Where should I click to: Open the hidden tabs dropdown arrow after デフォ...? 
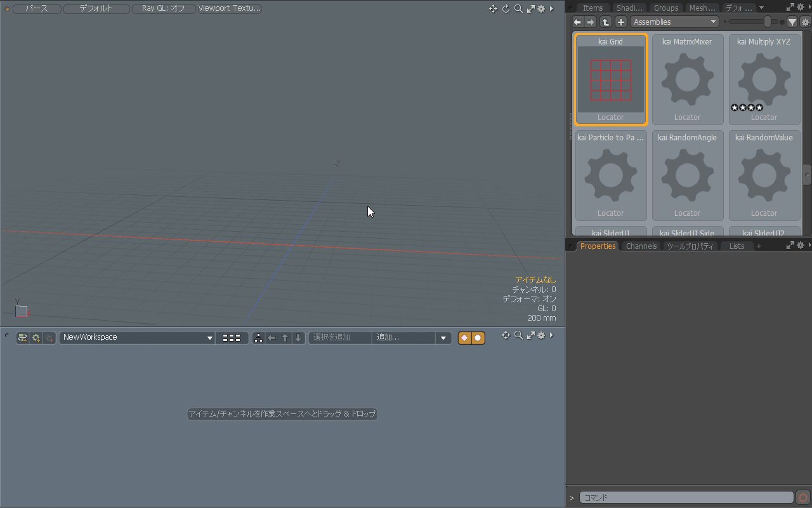pyautogui.click(x=762, y=8)
